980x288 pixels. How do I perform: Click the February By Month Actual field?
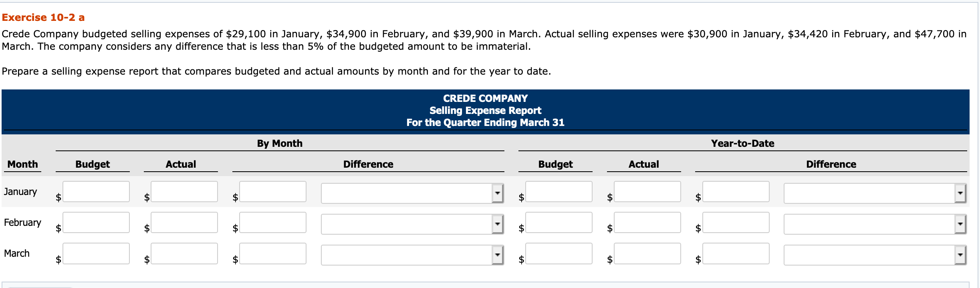[183, 222]
